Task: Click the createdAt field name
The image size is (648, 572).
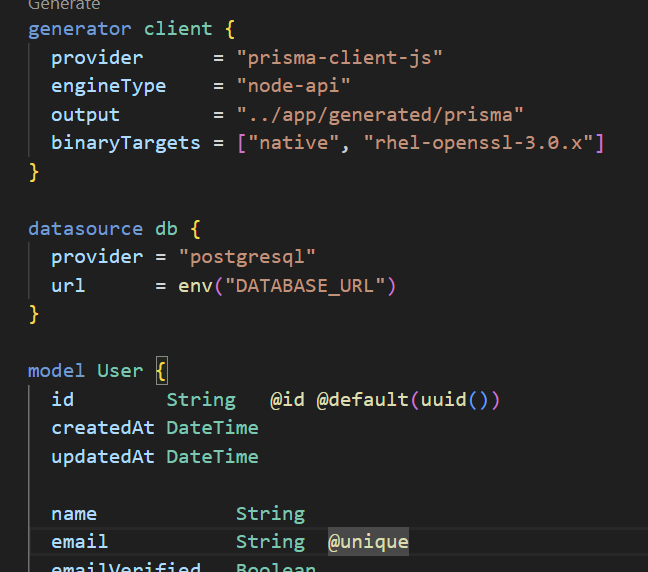Action: click(103, 428)
